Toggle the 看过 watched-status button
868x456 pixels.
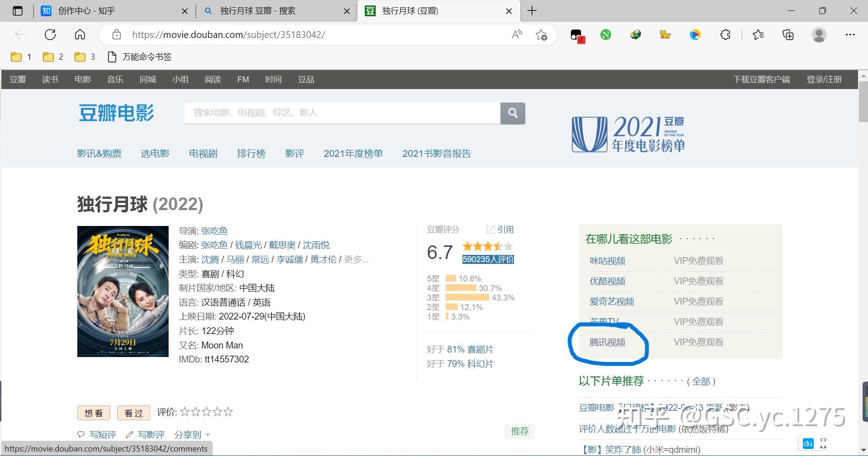coord(133,412)
